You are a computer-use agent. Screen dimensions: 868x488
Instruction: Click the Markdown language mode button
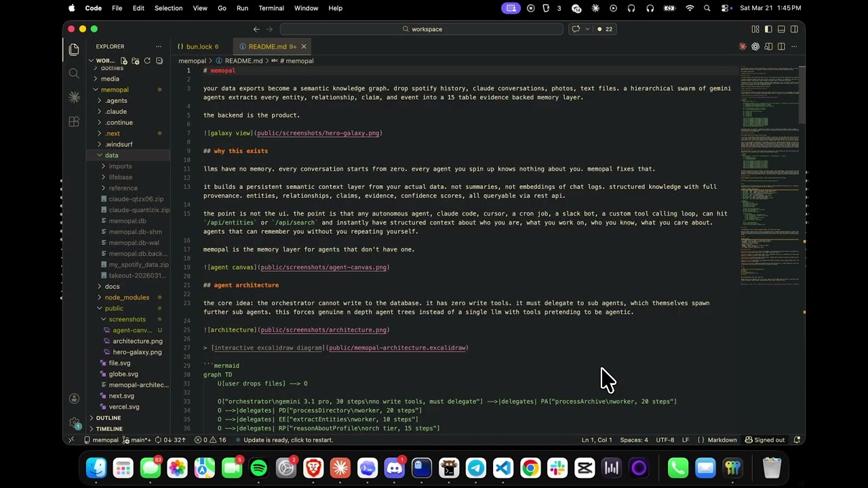(x=717, y=440)
